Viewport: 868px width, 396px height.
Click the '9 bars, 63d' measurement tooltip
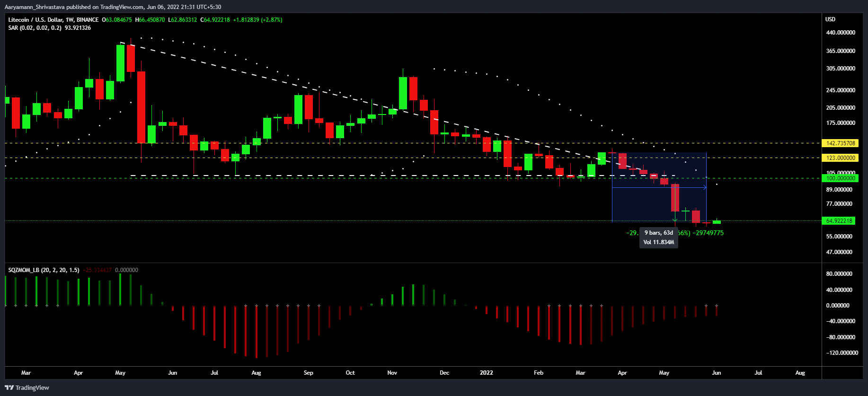[659, 238]
